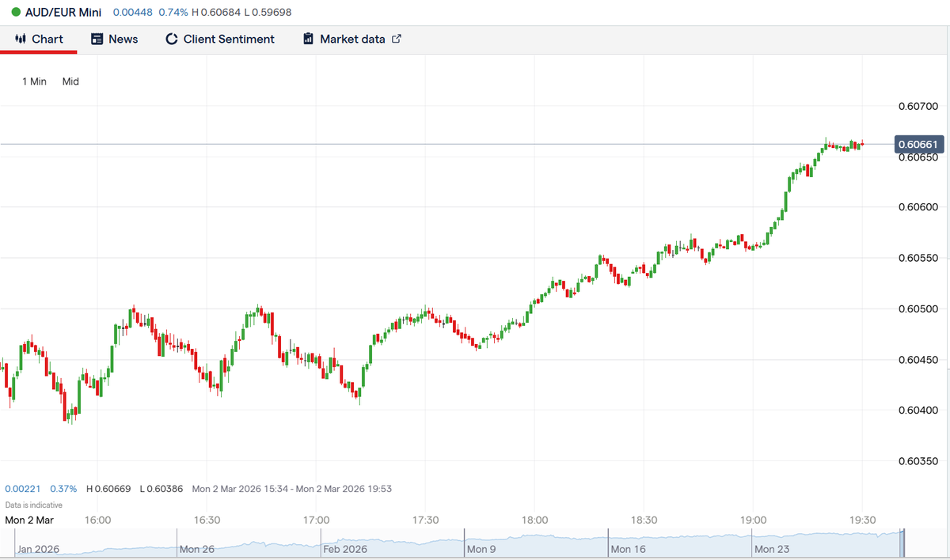
Task: Open the 1 Min timeframe selector
Action: 34,81
